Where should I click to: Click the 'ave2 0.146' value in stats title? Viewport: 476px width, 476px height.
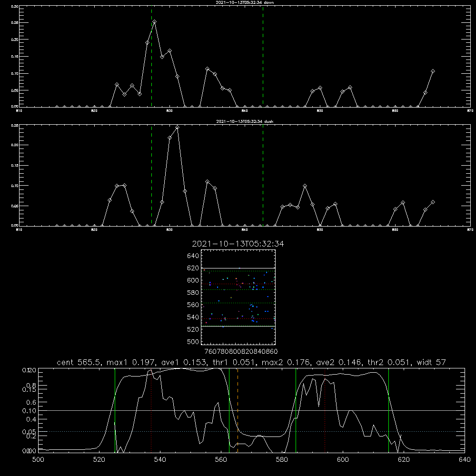338,362
